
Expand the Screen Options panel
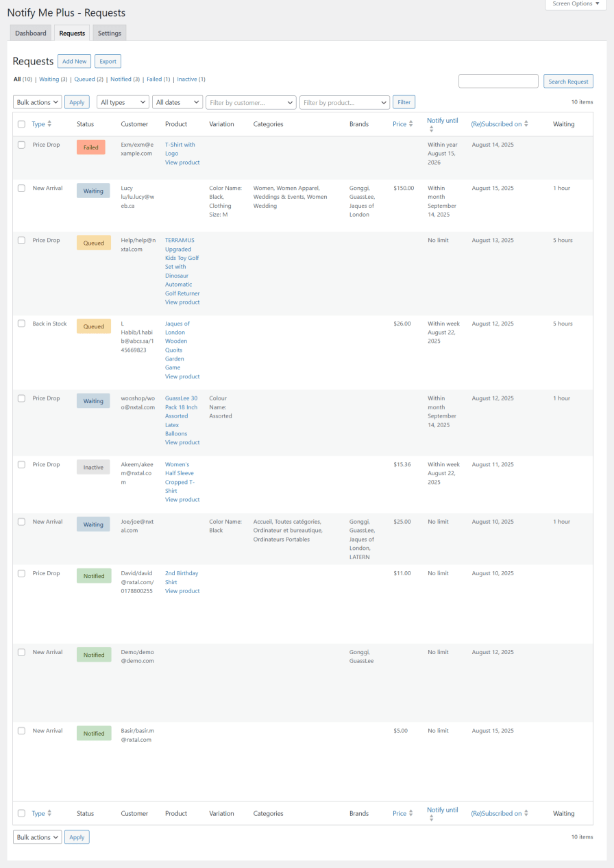click(576, 4)
